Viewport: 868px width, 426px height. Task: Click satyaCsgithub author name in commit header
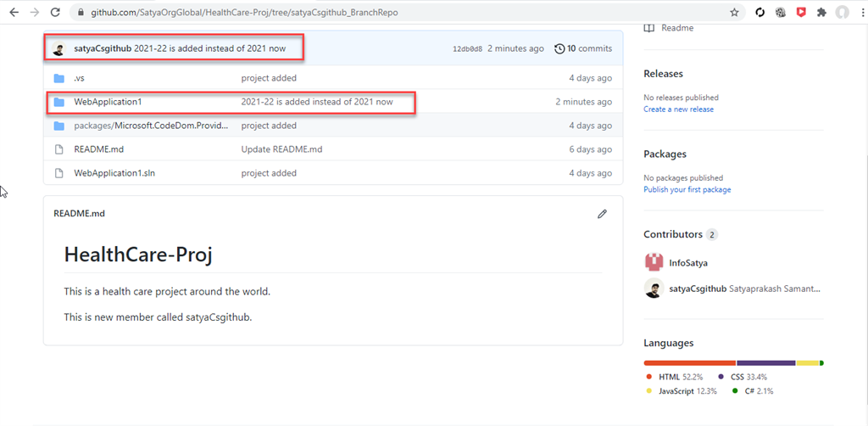click(x=103, y=48)
